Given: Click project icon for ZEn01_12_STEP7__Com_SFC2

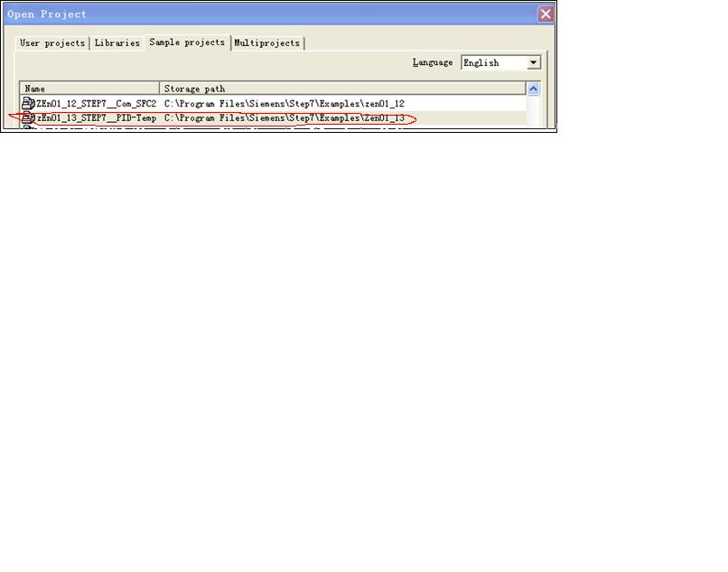Looking at the screenshot, I should pos(28,103).
